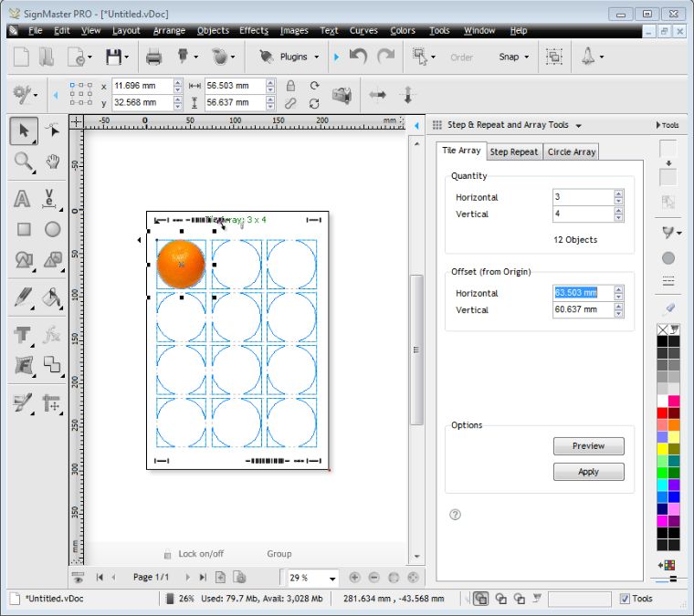The width and height of the screenshot is (694, 616).
Task: Open the zoom percentage dropdown
Action: (332, 578)
